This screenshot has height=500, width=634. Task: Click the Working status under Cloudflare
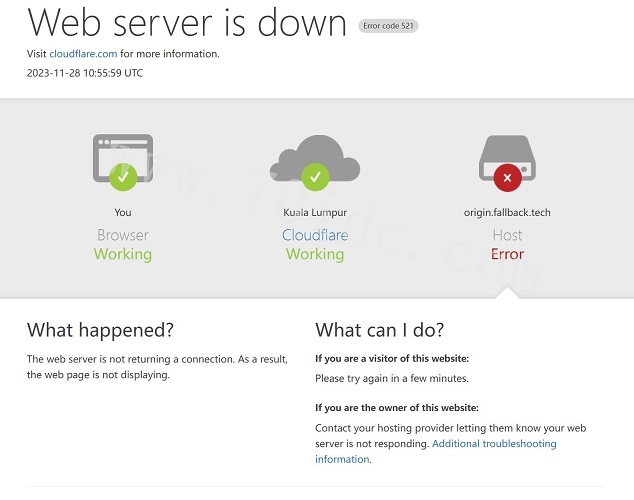click(x=315, y=254)
